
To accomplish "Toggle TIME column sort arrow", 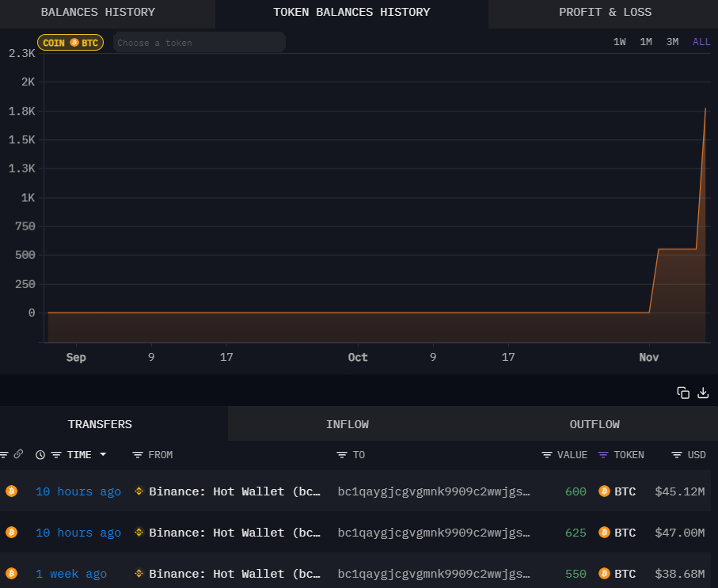I will click(103, 455).
